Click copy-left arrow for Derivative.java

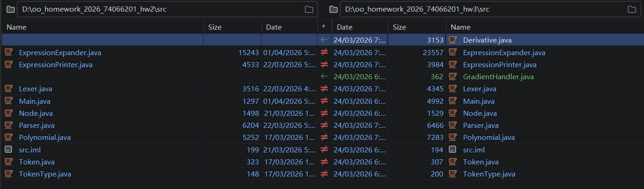(324, 40)
